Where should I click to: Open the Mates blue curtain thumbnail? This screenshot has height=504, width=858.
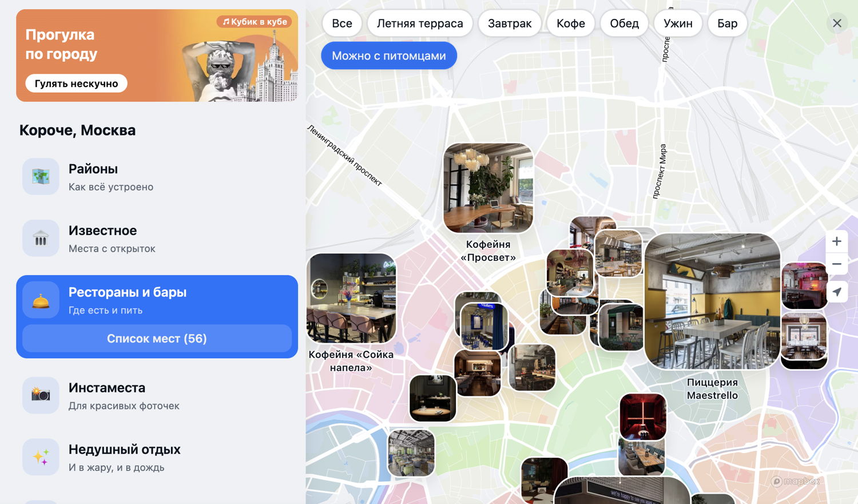(484, 326)
